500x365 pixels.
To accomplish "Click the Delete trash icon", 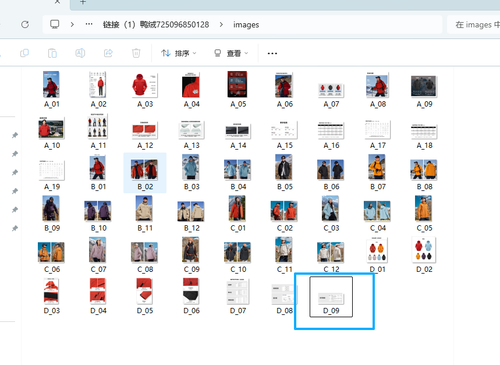I will click(x=136, y=53).
